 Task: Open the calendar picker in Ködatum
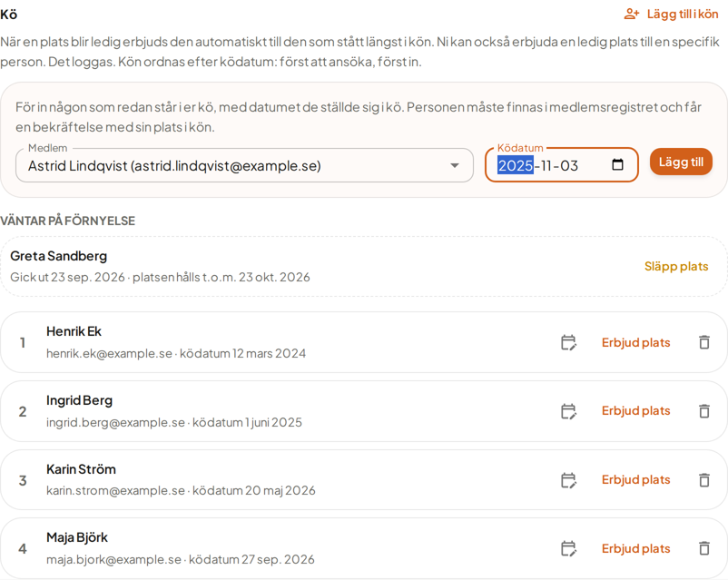(x=617, y=165)
